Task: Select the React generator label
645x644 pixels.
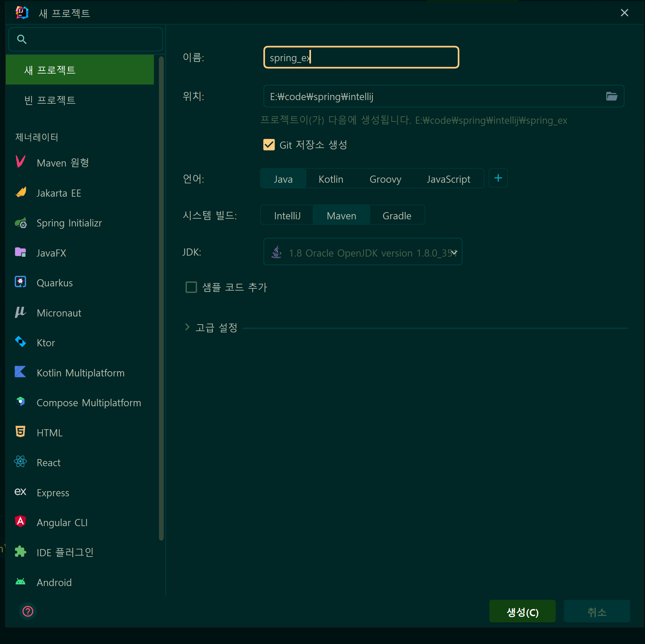Action: (x=49, y=462)
